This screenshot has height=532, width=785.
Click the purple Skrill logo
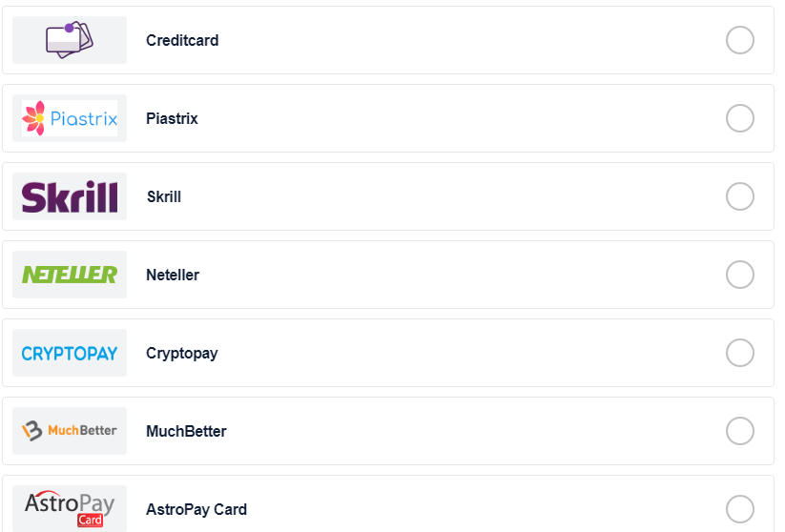coord(70,196)
